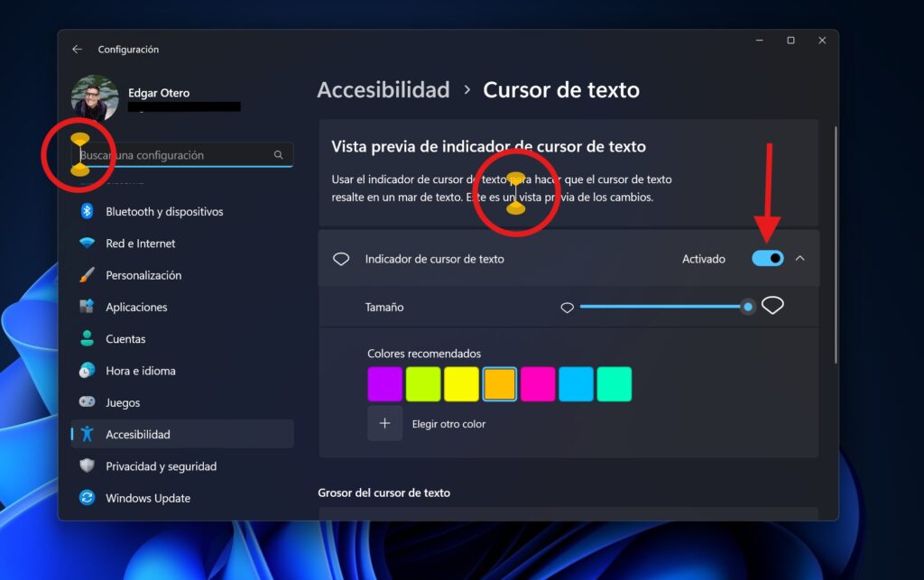Viewport: 924px width, 580px height.
Task: Go back with the arrow icon
Action: pyautogui.click(x=78, y=50)
